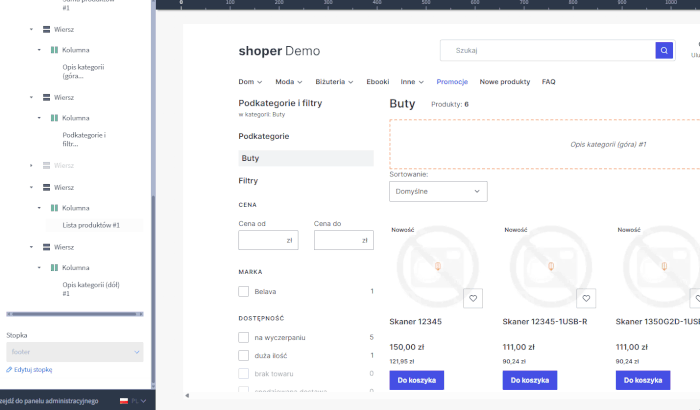This screenshot has width=700, height=410.
Task: Click the Kolumna icon above Lista produktów #1
Action: click(x=54, y=208)
